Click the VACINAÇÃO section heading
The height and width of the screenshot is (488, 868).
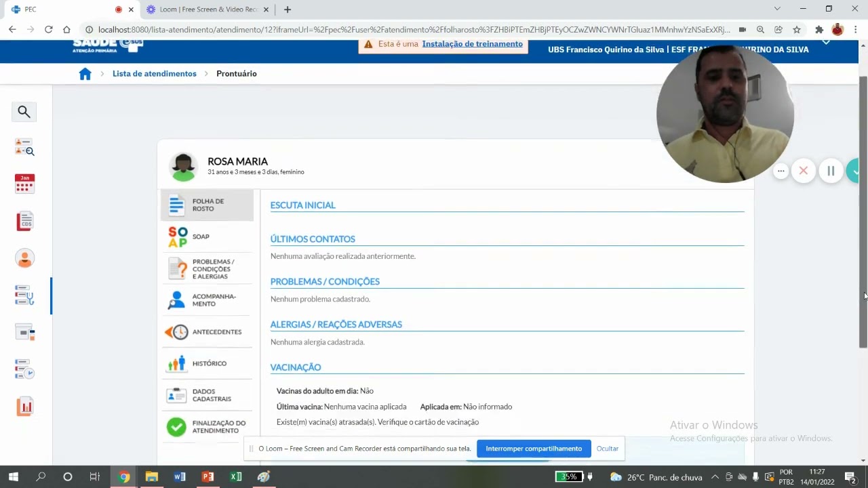tap(296, 367)
